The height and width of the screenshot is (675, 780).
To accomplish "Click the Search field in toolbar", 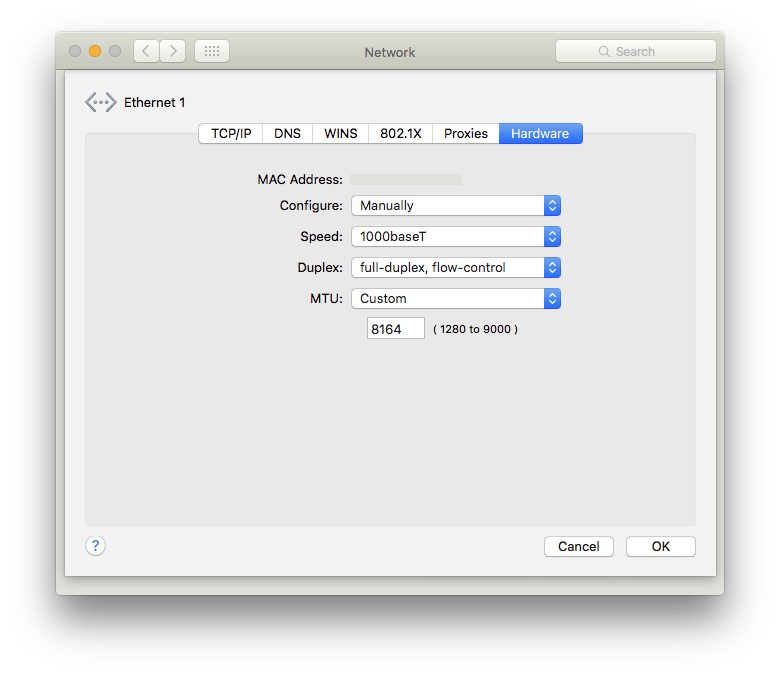I will 636,52.
